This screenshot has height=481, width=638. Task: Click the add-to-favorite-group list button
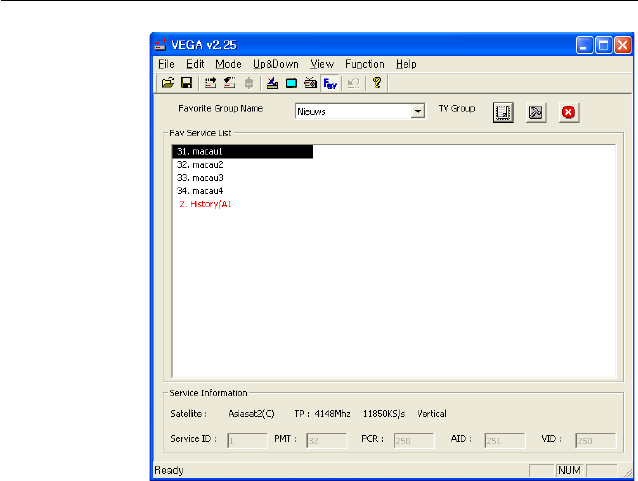click(503, 112)
